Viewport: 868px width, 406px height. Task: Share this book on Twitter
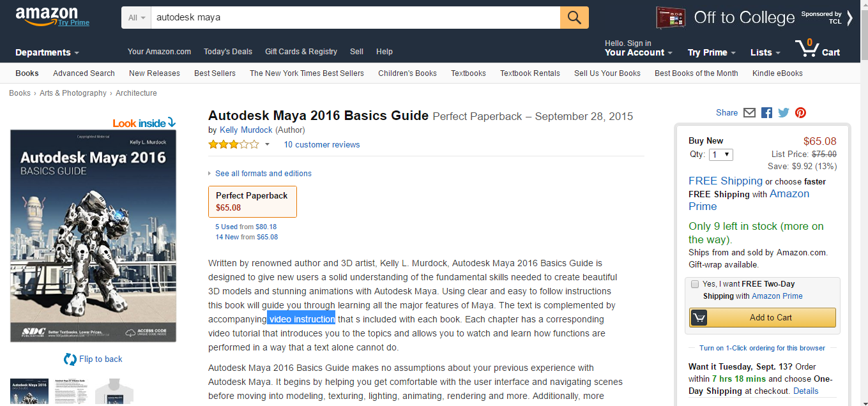[784, 113]
